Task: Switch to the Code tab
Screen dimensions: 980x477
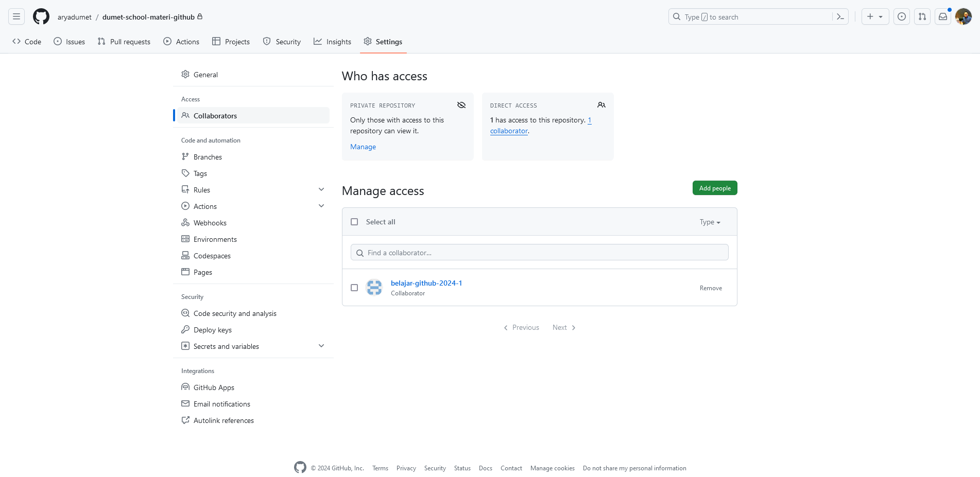Action: coord(27,42)
